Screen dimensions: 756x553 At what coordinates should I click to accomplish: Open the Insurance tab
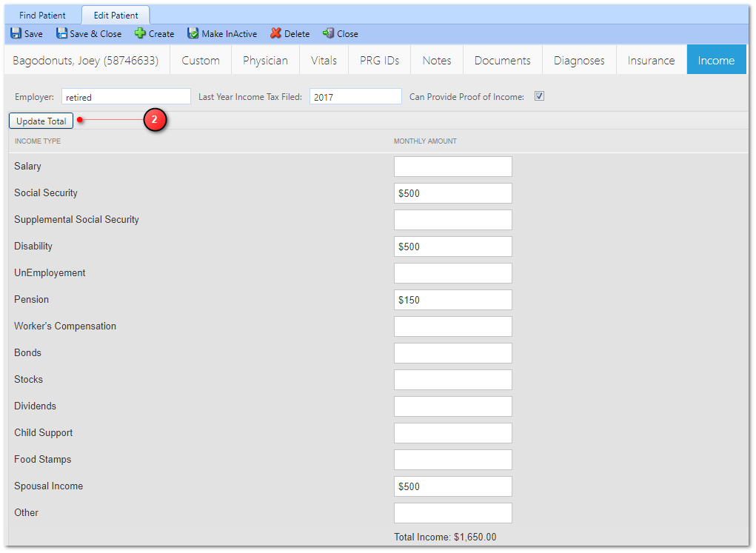click(x=651, y=60)
